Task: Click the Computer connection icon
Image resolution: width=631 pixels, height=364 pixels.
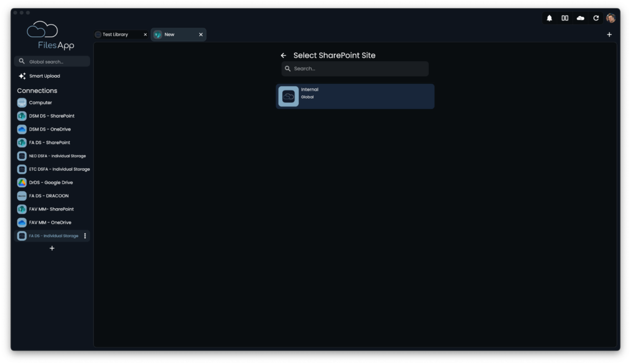Action: click(x=22, y=103)
